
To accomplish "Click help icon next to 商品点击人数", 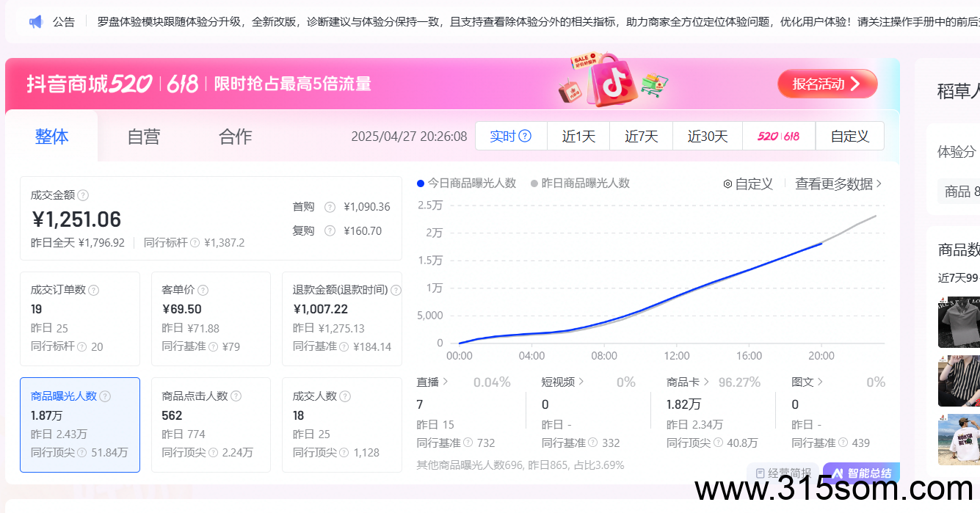I will click(236, 396).
